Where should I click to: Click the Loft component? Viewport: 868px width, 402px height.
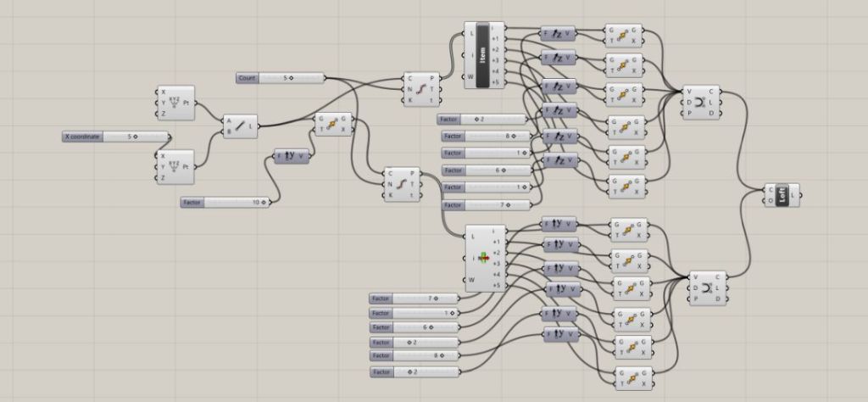pyautogui.click(x=782, y=195)
